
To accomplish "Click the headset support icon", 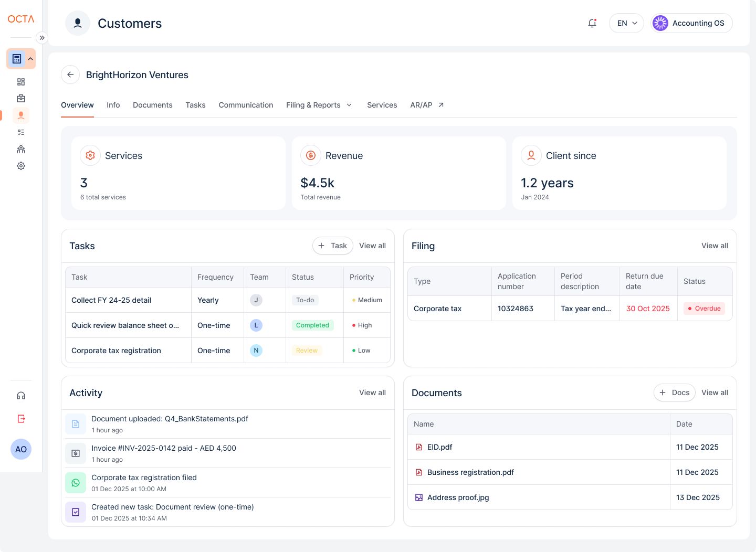I will [21, 396].
